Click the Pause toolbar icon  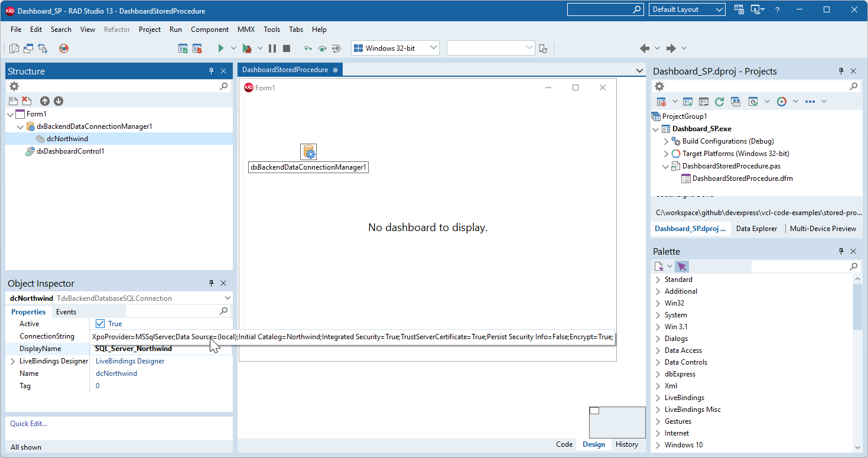(272, 48)
